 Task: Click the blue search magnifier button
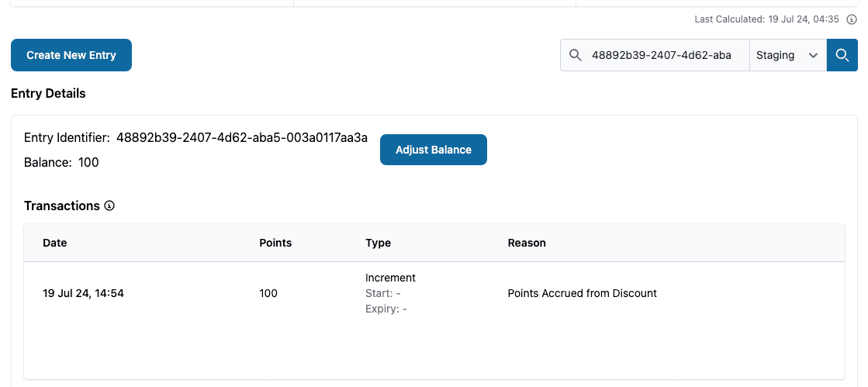pos(842,55)
